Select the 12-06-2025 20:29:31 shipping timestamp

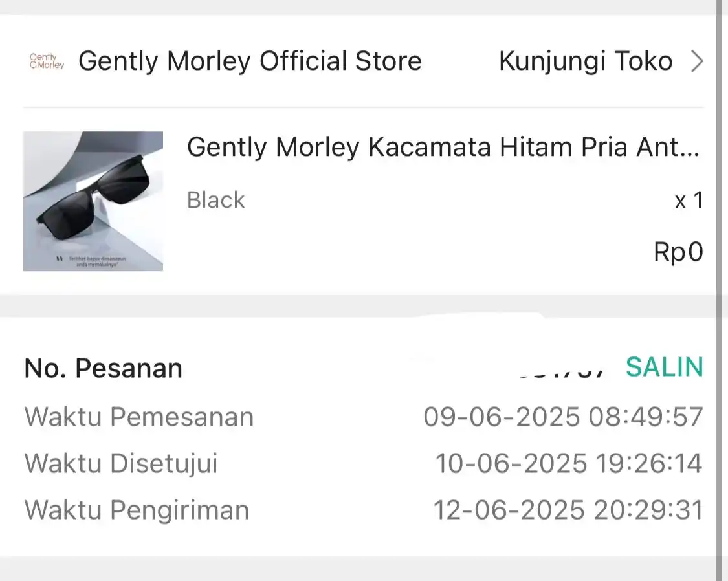tap(568, 510)
